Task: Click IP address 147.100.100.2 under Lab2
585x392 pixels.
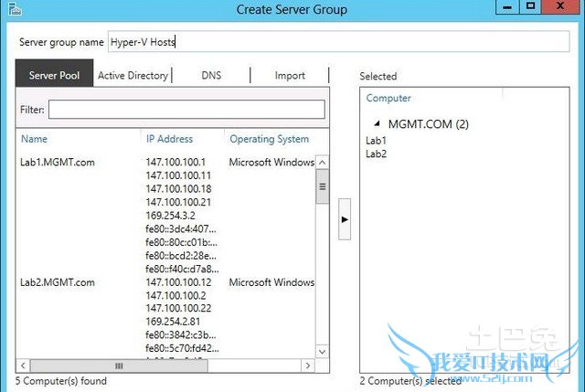Action: point(175,296)
